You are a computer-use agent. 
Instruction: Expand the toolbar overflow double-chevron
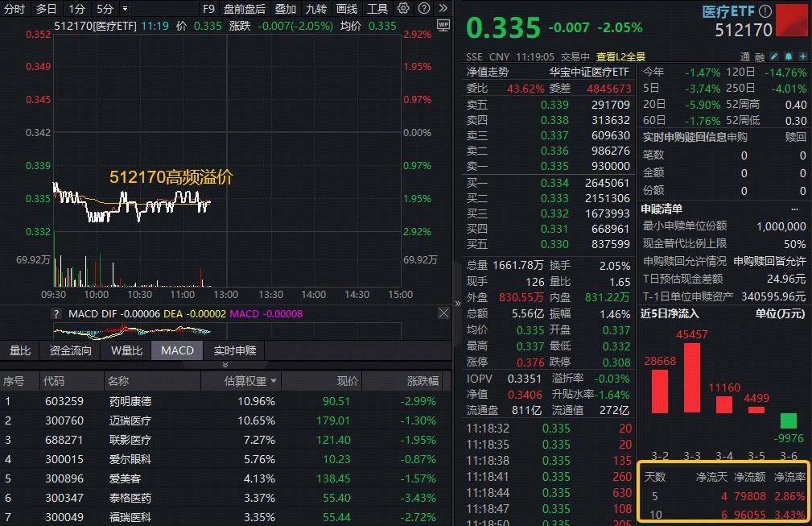pos(443,9)
